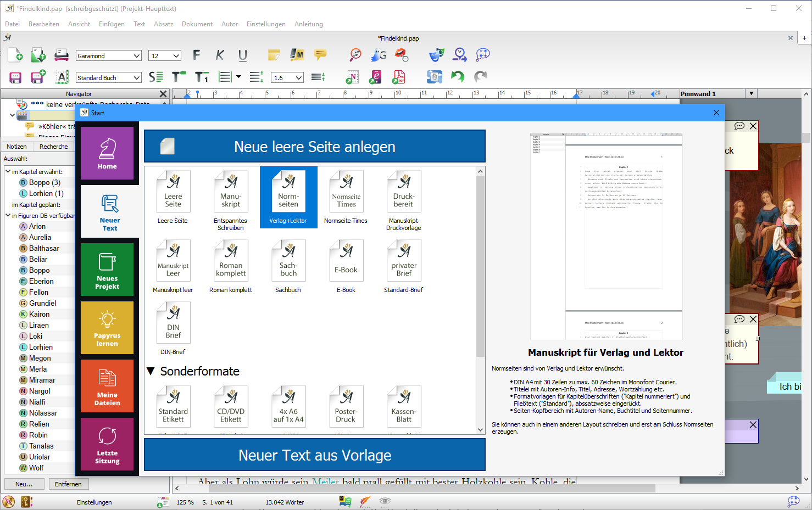
Task: Open the Dokument menu
Action: pos(197,24)
